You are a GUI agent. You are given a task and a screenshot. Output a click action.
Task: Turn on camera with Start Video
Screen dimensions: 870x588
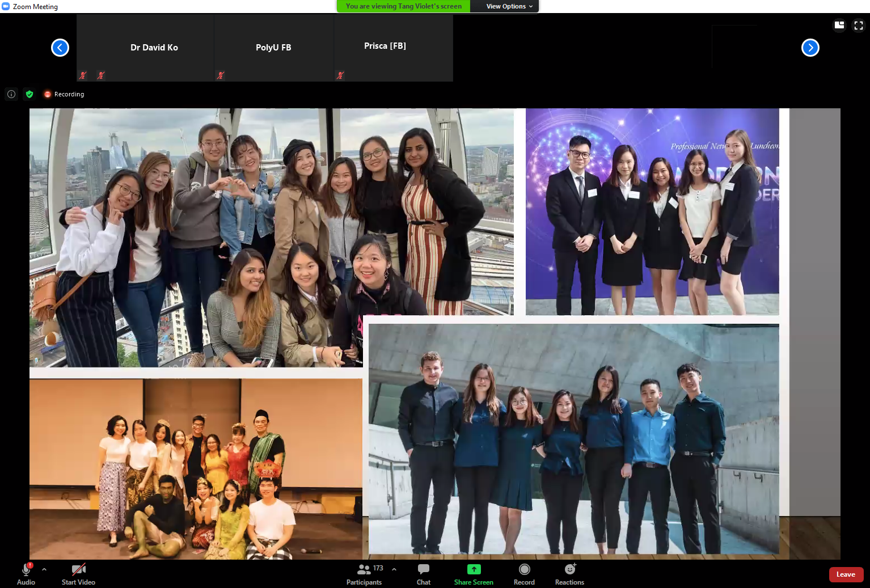78,574
